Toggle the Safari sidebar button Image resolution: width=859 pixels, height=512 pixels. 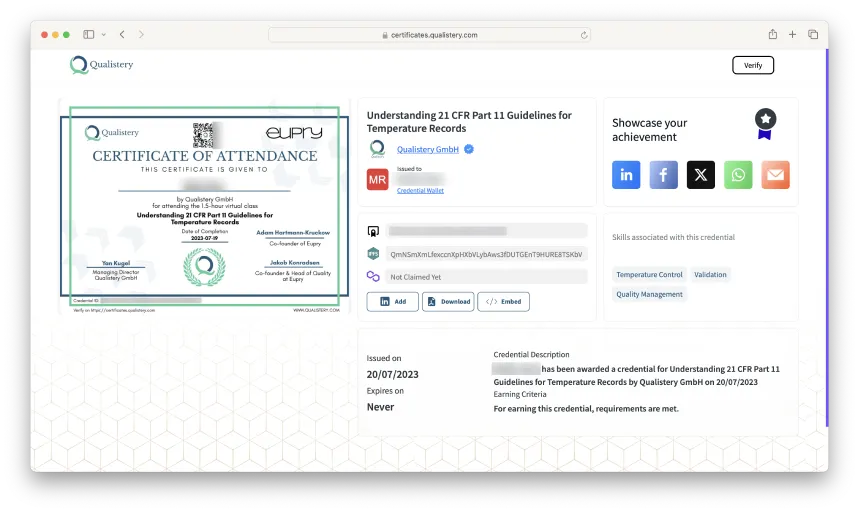tap(89, 34)
